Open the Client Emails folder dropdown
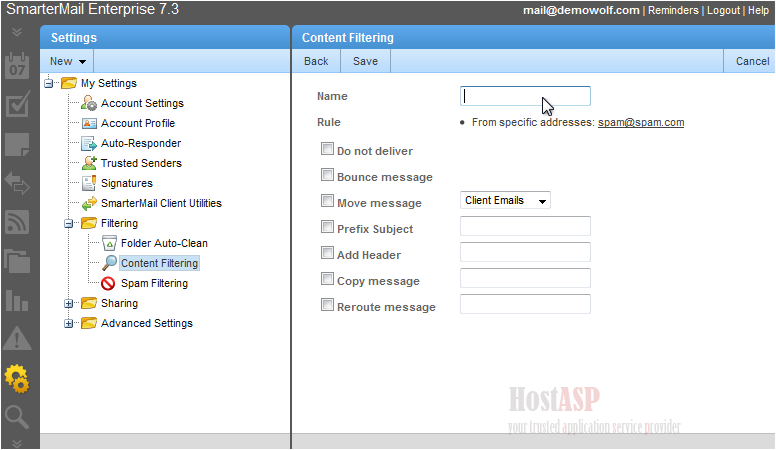 pyautogui.click(x=505, y=200)
